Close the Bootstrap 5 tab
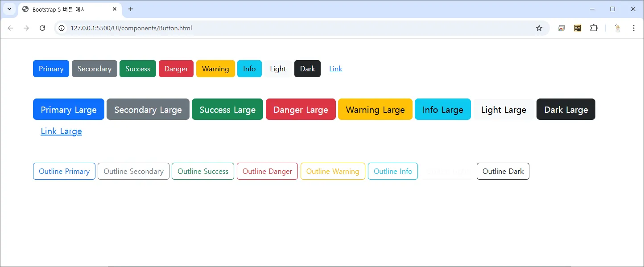The width and height of the screenshot is (644, 267). pos(115,9)
